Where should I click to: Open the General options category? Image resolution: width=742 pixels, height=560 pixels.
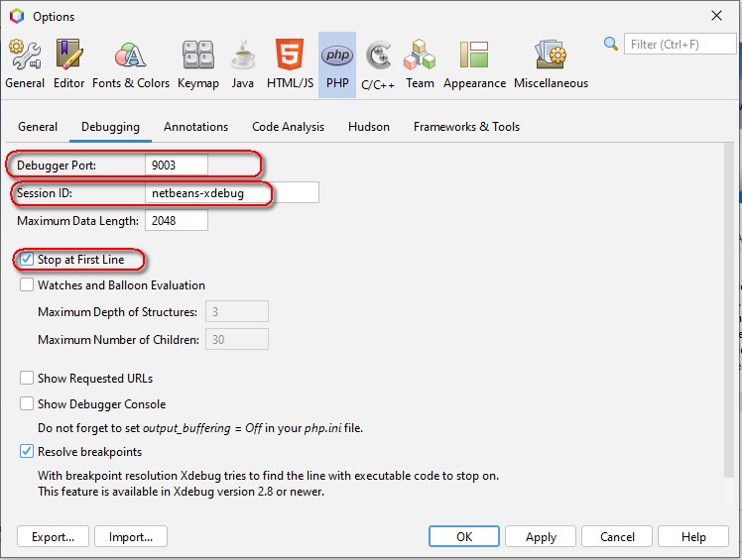coord(25,63)
